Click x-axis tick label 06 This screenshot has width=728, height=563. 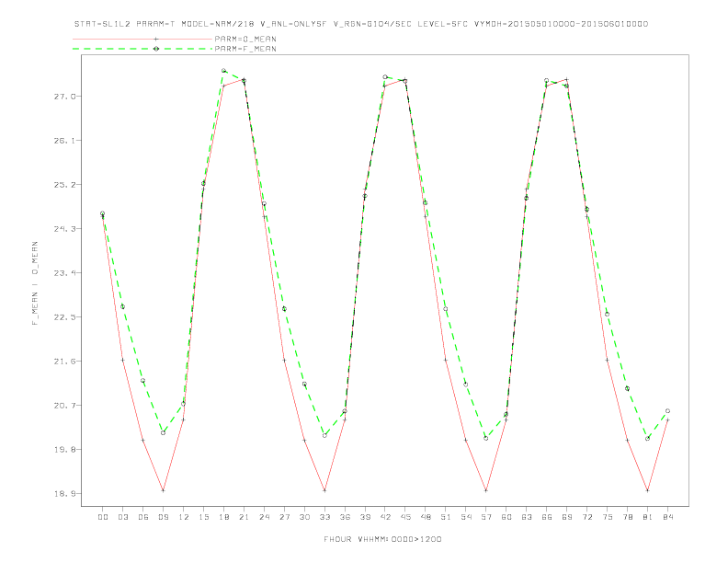(143, 517)
